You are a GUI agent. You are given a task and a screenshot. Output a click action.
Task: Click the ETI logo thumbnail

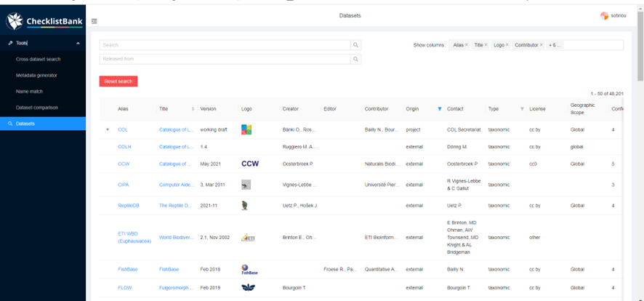[x=248, y=237]
